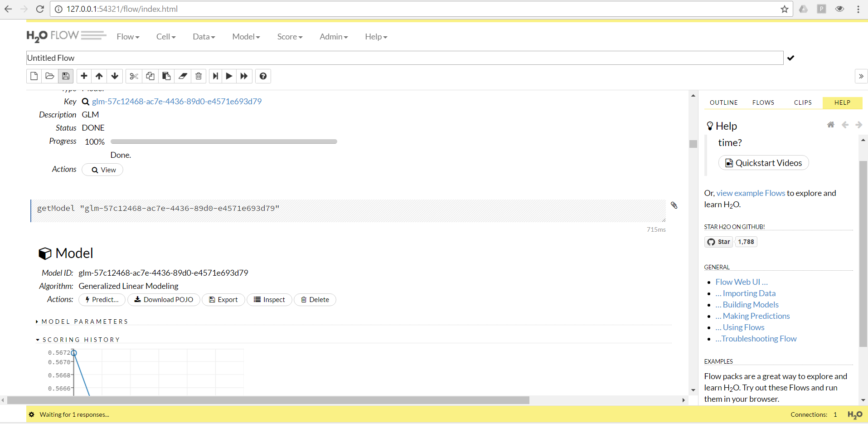
Task: Open the 'Troubleshooting Flow' help link
Action: point(756,339)
